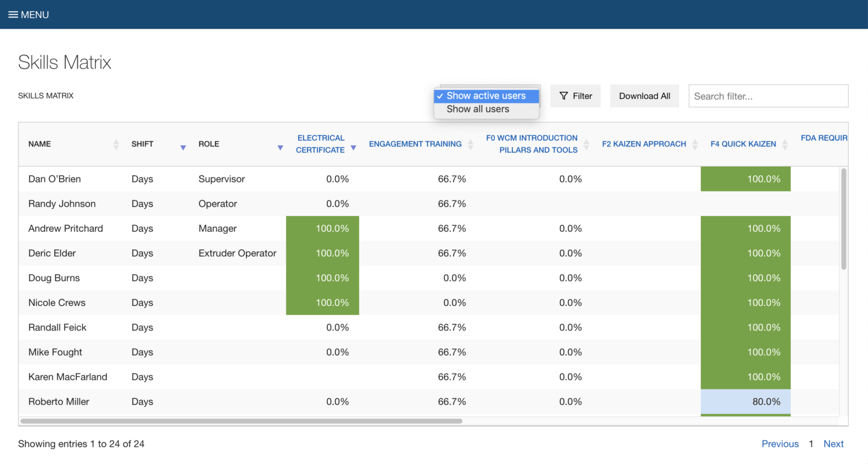868x464 pixels.
Task: Click the FDA REQUIR column header link
Action: click(824, 138)
